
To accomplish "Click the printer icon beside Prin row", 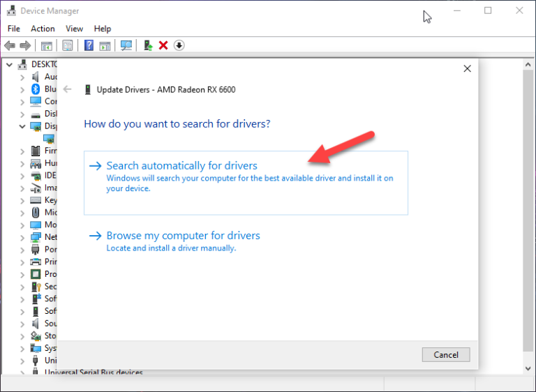I will tap(36, 262).
